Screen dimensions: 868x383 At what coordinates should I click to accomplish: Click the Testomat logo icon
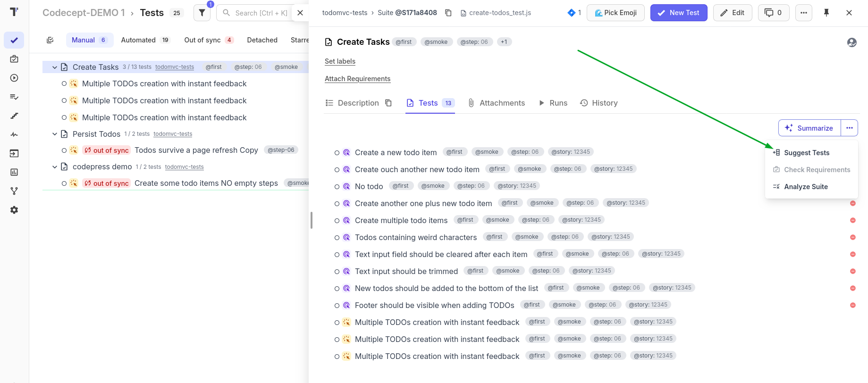click(14, 12)
